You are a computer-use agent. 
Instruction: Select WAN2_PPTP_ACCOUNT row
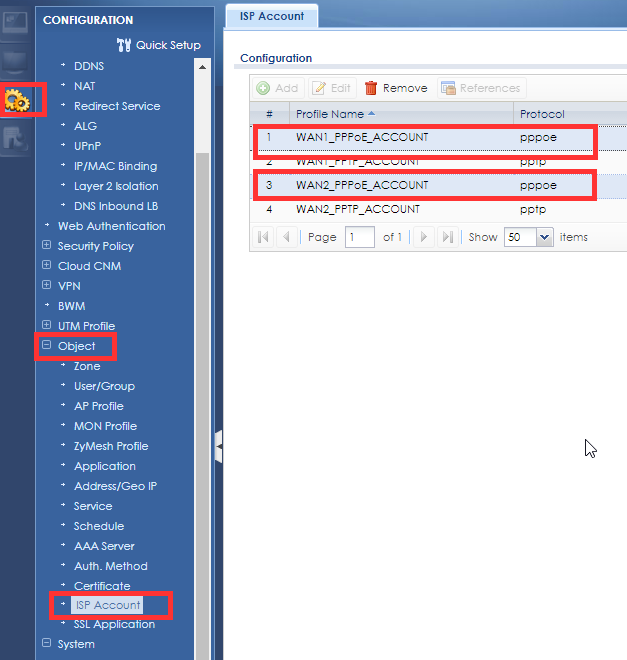400,209
